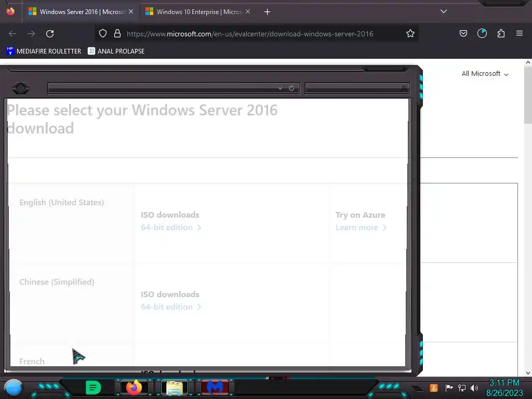Click the page's vertical scrollbar thumb
Image resolution: width=532 pixels, height=399 pixels.
[x=528, y=96]
